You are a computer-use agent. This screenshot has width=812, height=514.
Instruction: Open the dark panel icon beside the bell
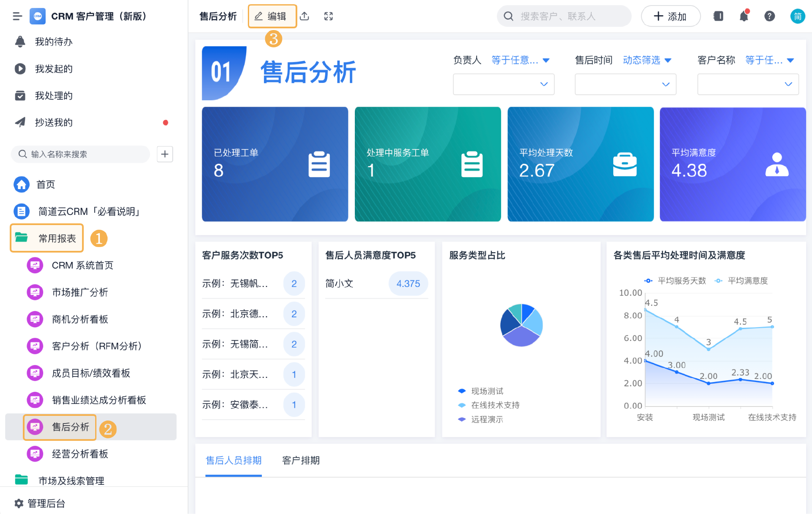(x=718, y=16)
